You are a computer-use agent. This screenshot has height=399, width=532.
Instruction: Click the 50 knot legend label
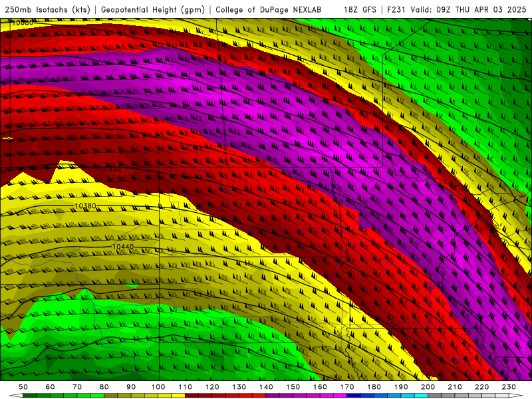pyautogui.click(x=23, y=387)
